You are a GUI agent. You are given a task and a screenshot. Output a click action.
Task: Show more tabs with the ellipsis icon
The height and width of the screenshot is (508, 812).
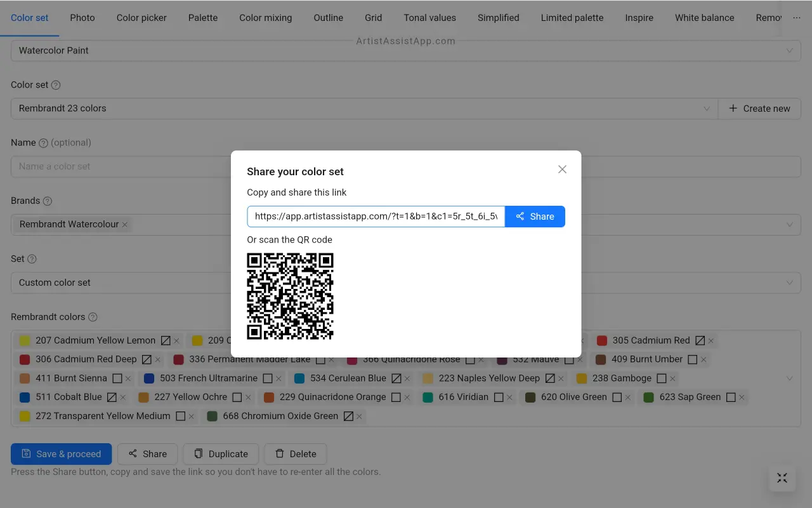click(x=797, y=18)
